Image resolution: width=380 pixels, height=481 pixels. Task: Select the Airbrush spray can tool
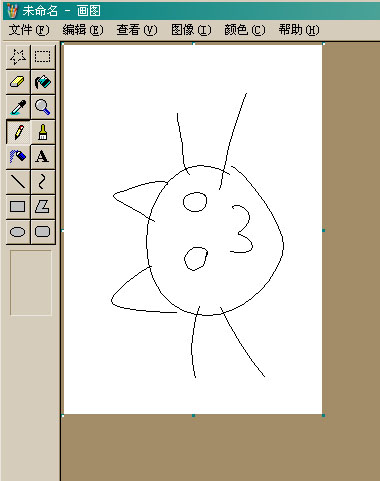[18, 157]
